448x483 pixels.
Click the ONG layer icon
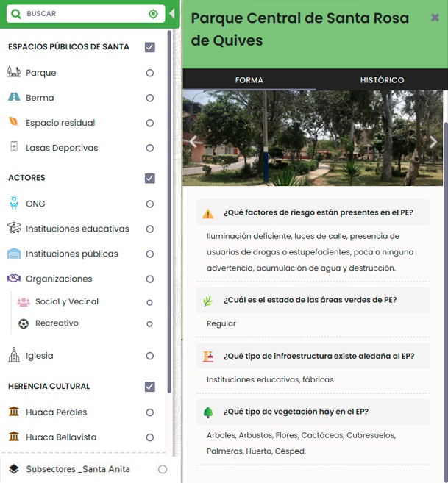point(14,204)
